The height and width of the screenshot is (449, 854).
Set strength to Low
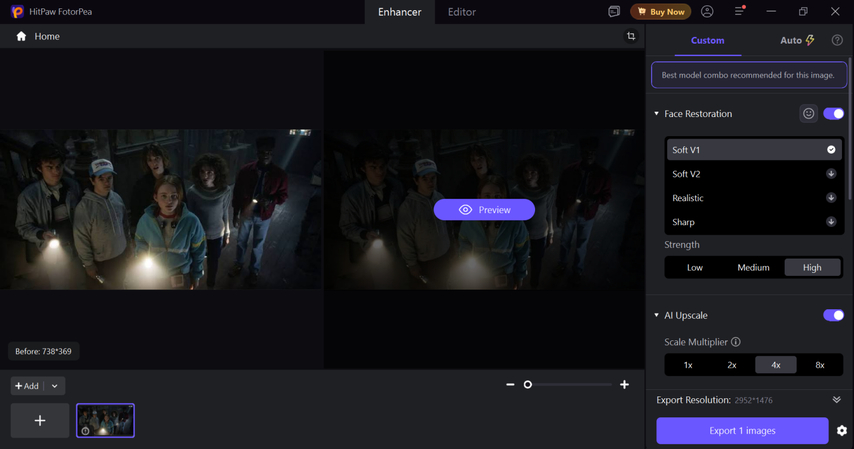pos(694,268)
